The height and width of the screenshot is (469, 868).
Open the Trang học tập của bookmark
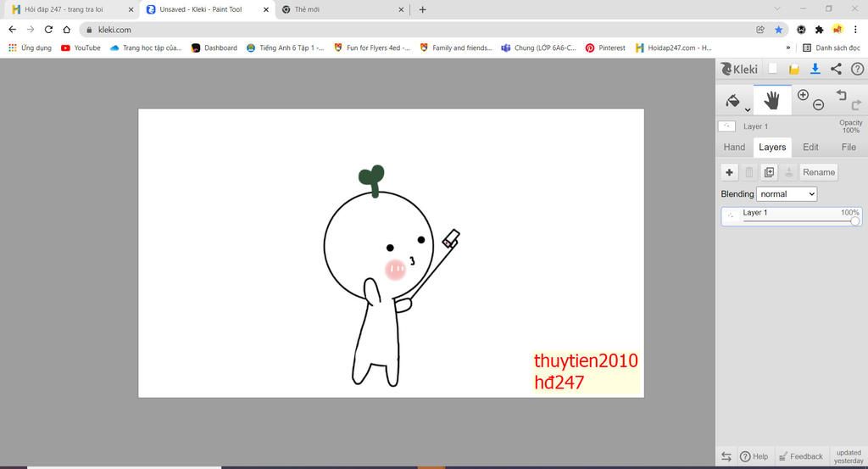[x=146, y=47]
